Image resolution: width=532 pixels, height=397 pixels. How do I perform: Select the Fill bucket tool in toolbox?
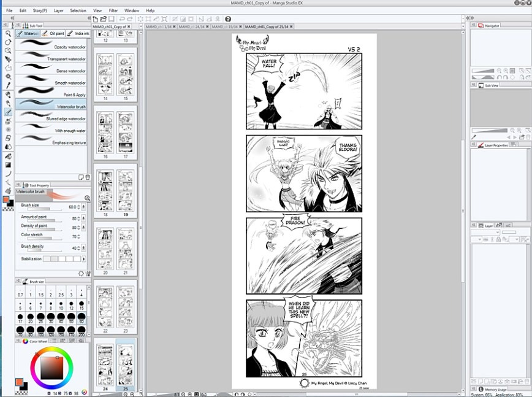point(8,156)
